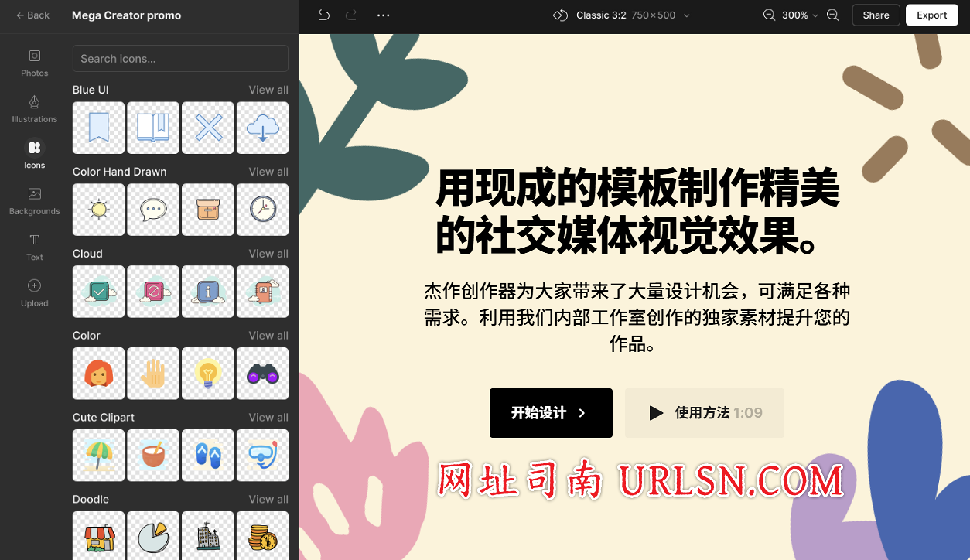Select the Upload sidebar icon

34,292
